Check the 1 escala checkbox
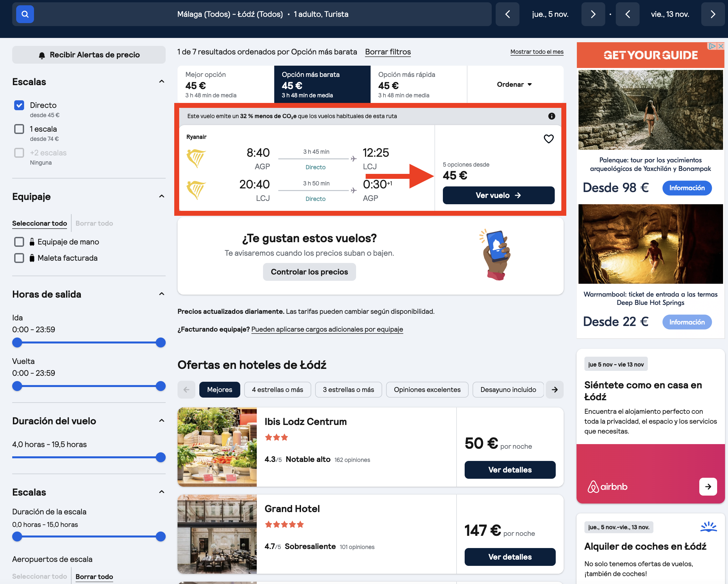The width and height of the screenshot is (728, 584). click(19, 129)
